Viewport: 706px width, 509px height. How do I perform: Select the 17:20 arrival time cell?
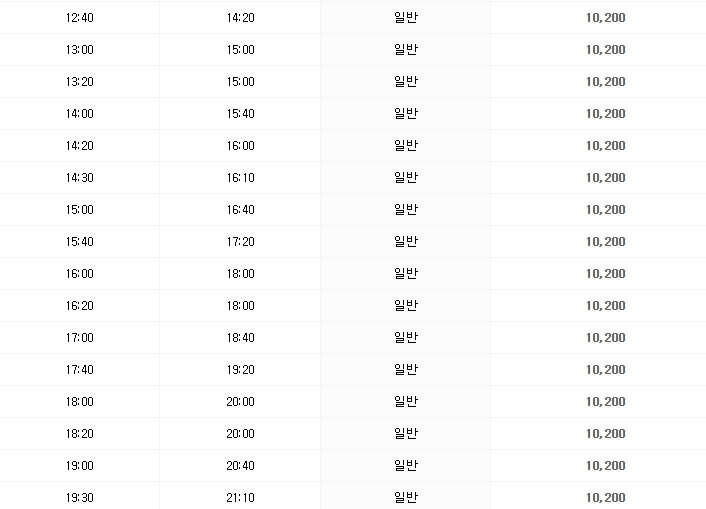[x=241, y=242]
